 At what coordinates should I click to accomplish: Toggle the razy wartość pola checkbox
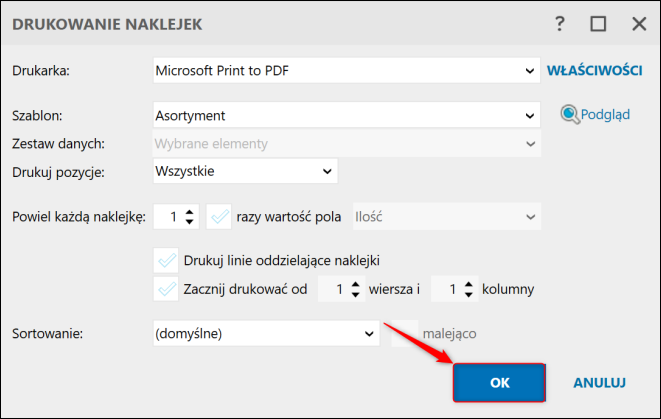point(219,217)
